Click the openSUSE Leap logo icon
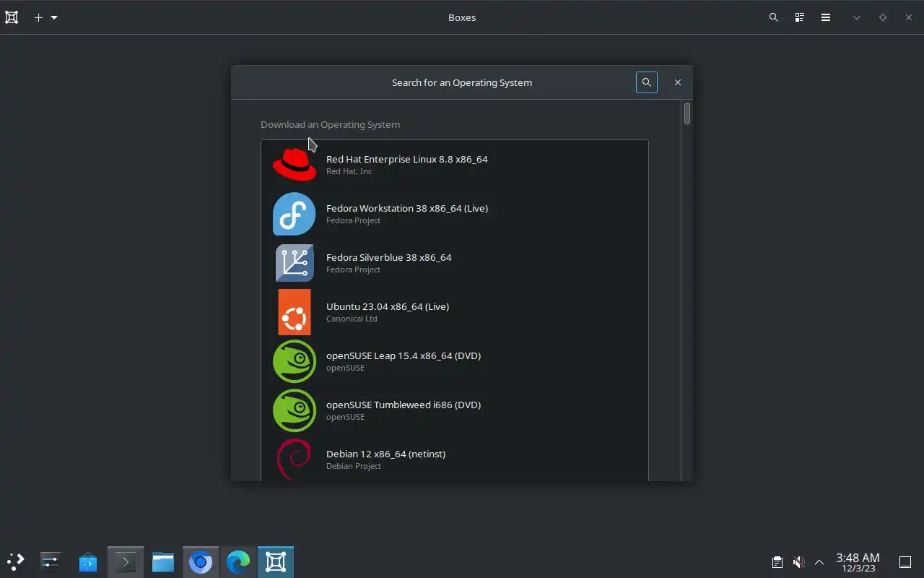 [295, 361]
